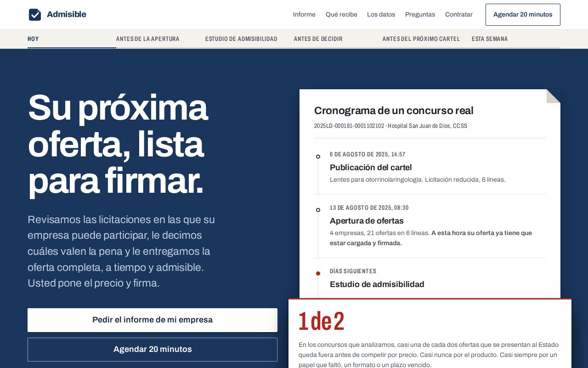588x368 pixels.
Task: Click the Publicación del cartel title
Action: tap(371, 167)
